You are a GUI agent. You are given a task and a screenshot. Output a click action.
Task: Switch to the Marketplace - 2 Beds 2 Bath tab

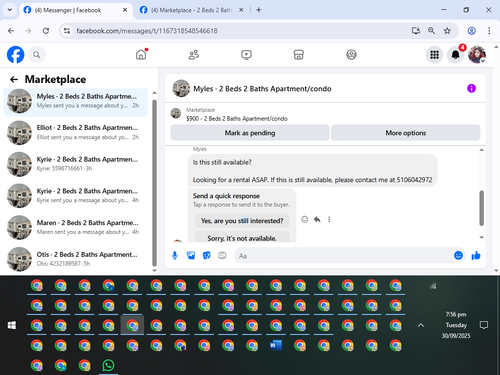191,10
